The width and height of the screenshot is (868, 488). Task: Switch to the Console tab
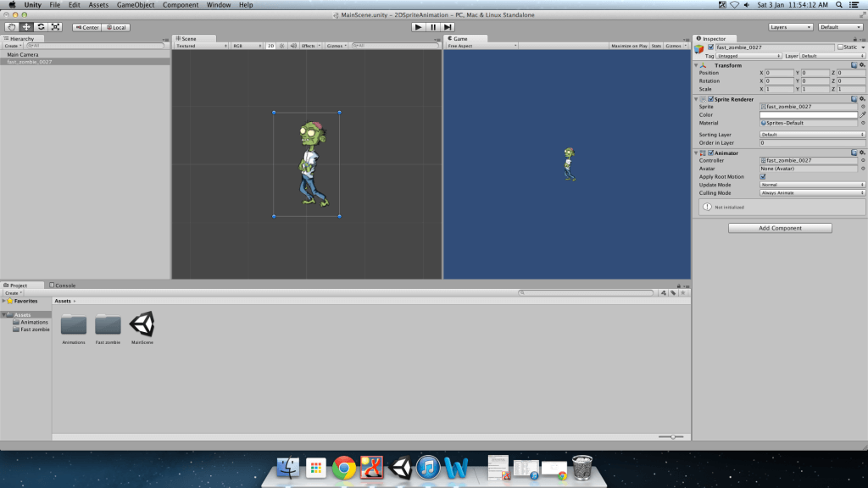coord(63,286)
